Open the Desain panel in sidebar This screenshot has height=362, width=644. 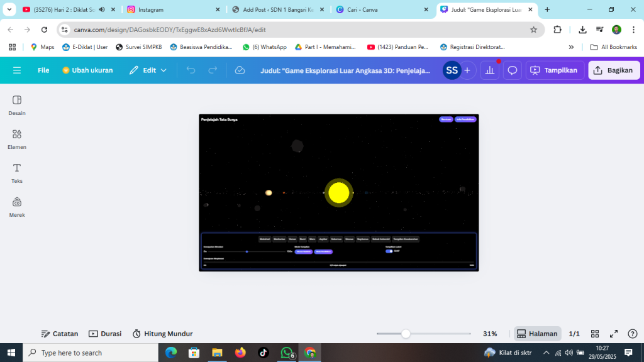pyautogui.click(x=17, y=104)
